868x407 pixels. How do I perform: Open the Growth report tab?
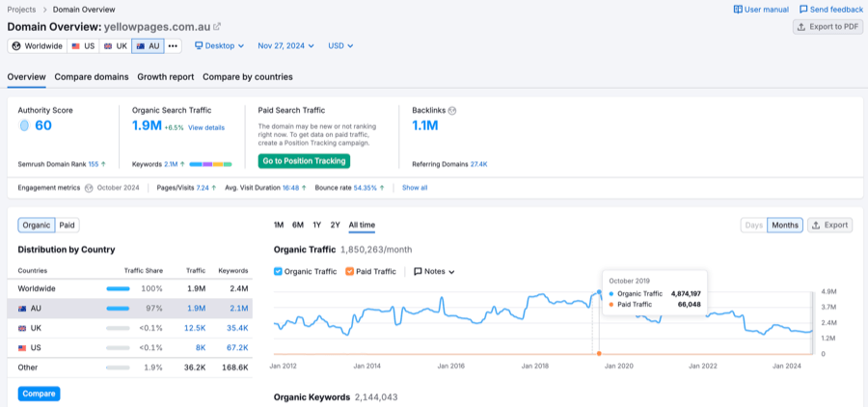point(165,77)
